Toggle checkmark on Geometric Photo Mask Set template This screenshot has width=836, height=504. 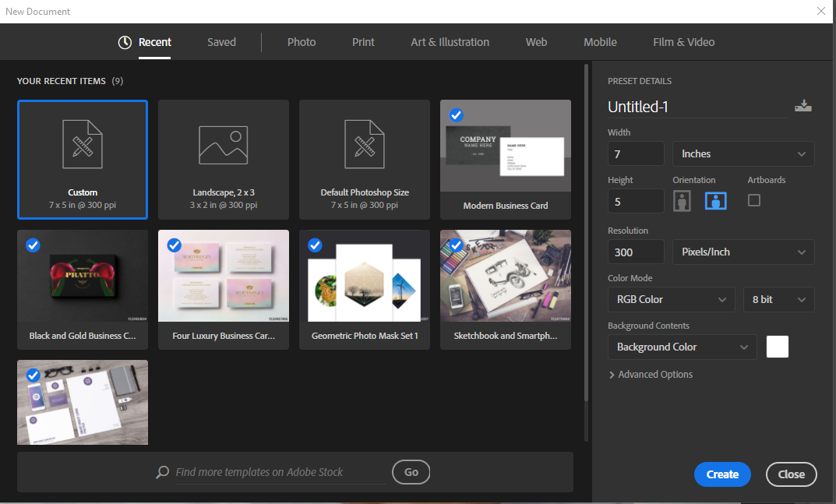coord(316,245)
